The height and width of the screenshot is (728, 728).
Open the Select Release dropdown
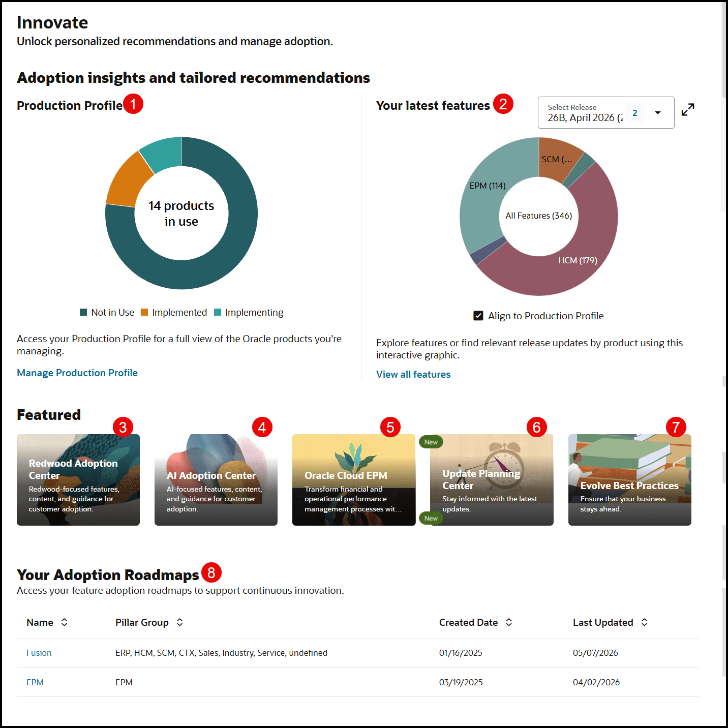606,113
